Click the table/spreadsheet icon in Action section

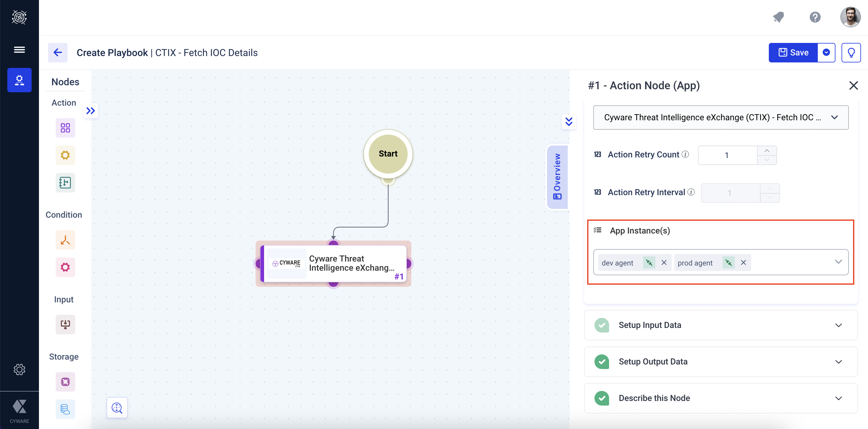click(x=65, y=182)
